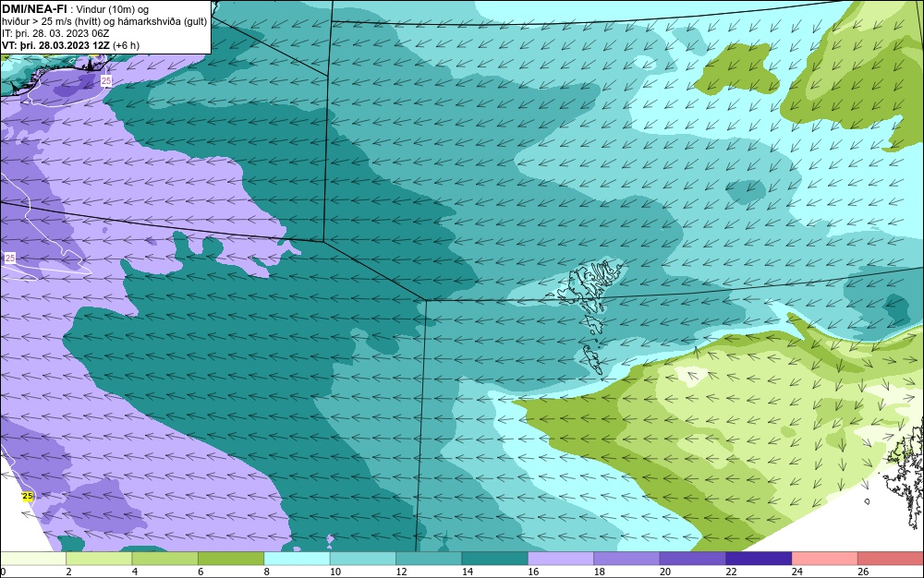Viewport: 924px width, 578px height.
Task: Click the legend value 18
Action: pyautogui.click(x=599, y=572)
